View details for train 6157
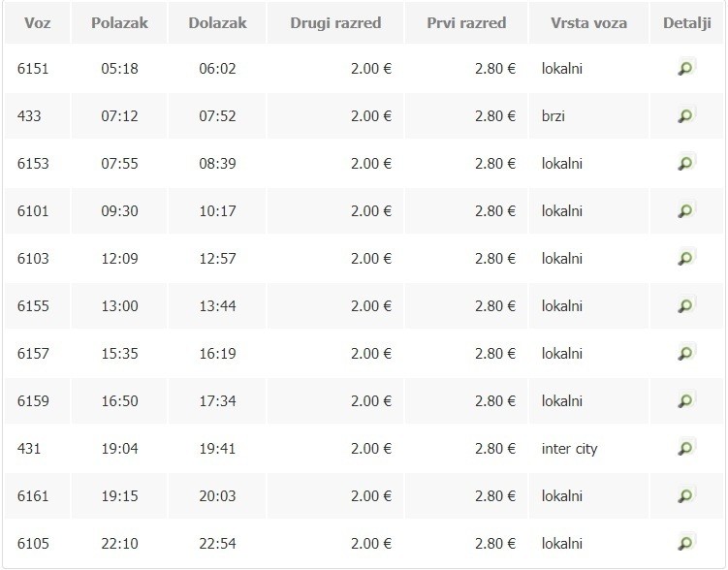This screenshot has height=570, width=728. coord(685,354)
